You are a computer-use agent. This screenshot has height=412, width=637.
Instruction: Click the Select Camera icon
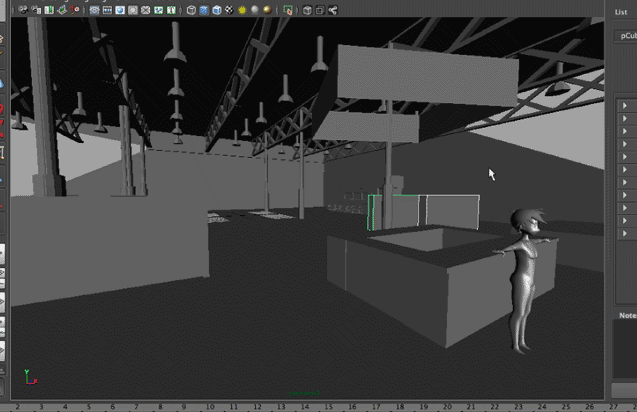pyautogui.click(x=23, y=9)
